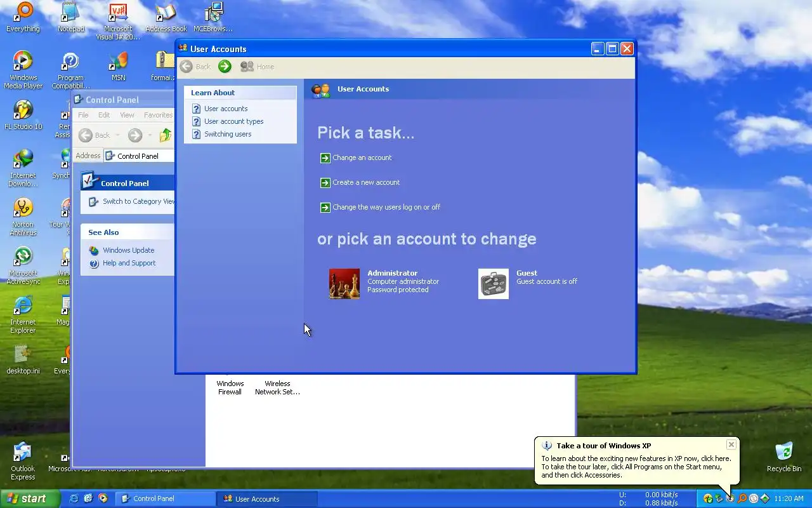
Task: Launch Windows Media Player from Quick Launch
Action: 103,499
